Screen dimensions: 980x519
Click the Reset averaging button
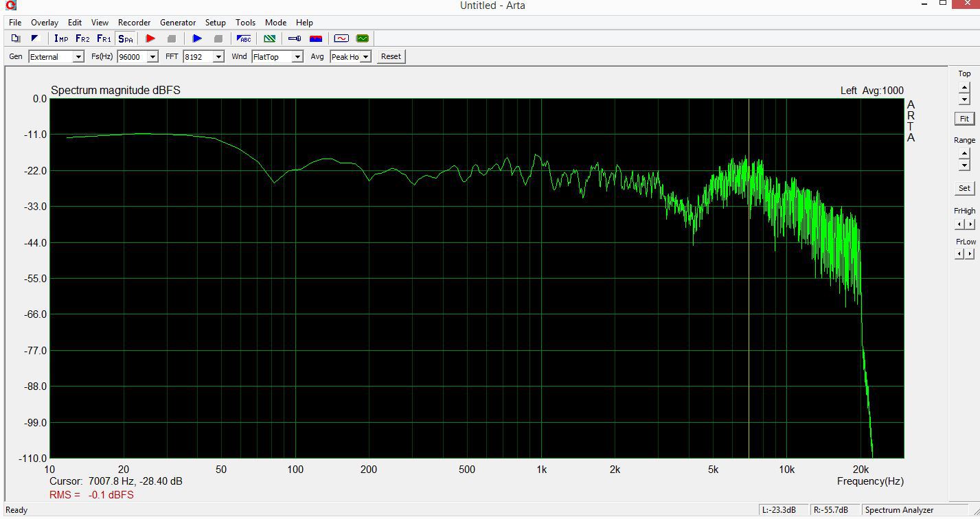point(391,56)
